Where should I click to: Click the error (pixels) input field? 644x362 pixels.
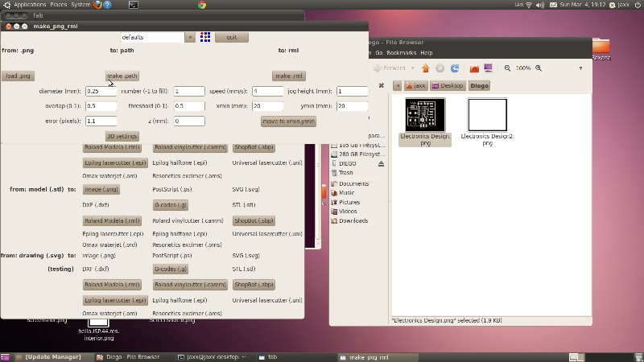(x=101, y=121)
